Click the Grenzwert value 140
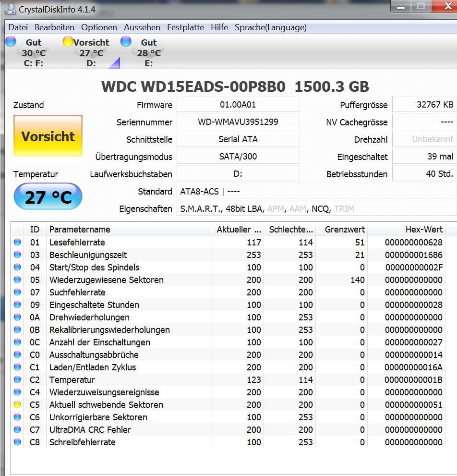Screen dimensions: 457x476 358,280
